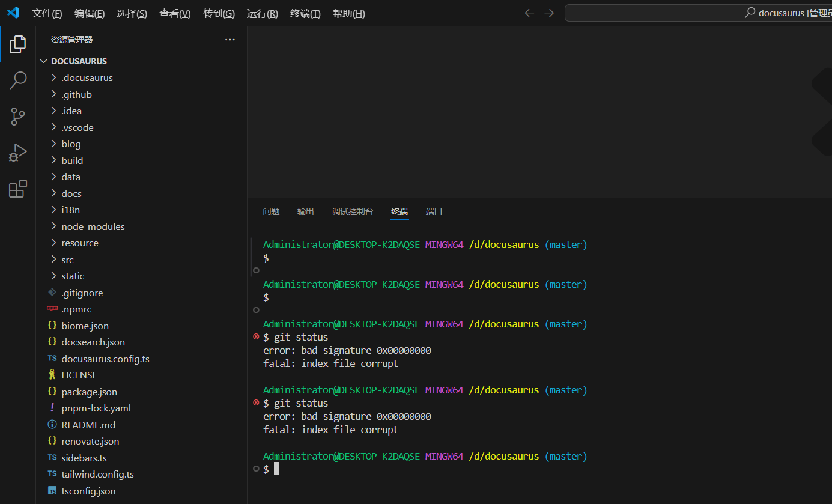Click the first 'fatal: index file corrupt' line

pos(330,363)
